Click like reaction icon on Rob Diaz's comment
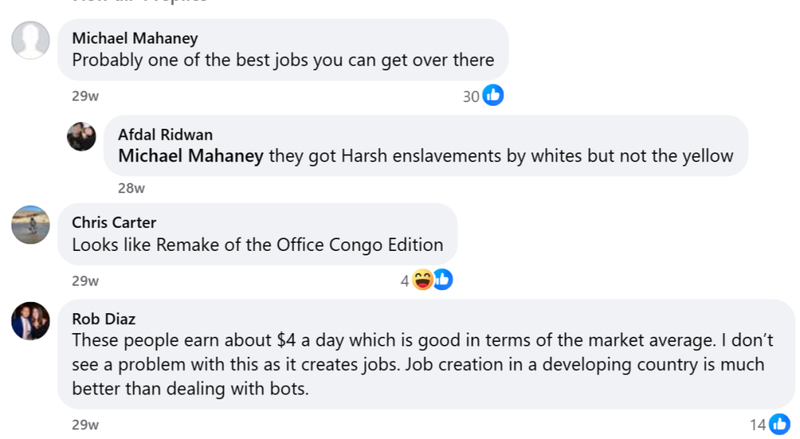Image resolution: width=800 pixels, height=439 pixels. (x=781, y=425)
